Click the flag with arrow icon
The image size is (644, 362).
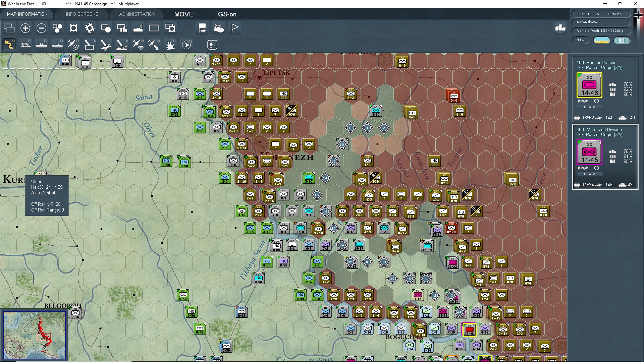point(202,28)
